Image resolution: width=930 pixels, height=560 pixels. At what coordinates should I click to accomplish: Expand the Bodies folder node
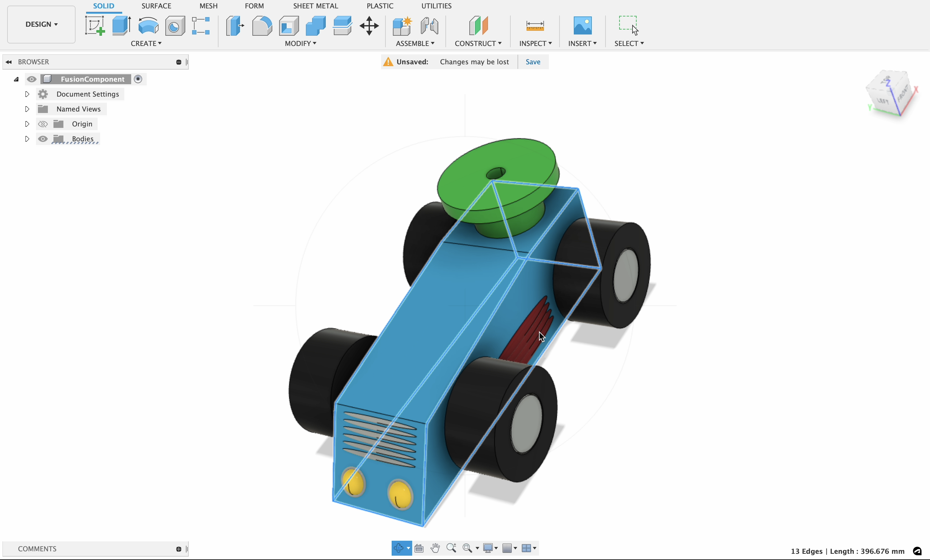coord(27,139)
